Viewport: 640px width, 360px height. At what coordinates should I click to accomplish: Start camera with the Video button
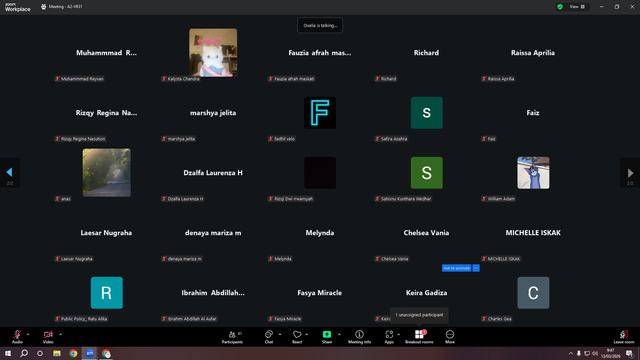click(x=48, y=337)
